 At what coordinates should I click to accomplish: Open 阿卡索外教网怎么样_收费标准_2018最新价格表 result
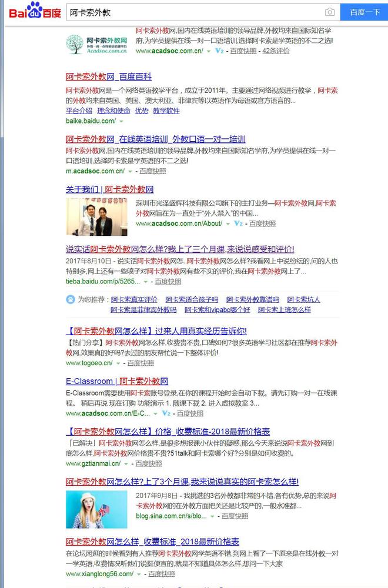pyautogui.click(x=153, y=542)
